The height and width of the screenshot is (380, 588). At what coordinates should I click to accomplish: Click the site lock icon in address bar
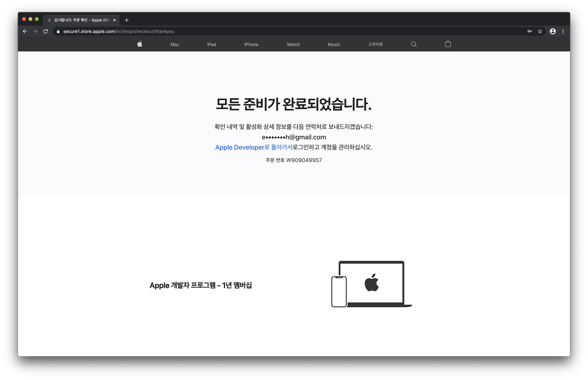[58, 31]
